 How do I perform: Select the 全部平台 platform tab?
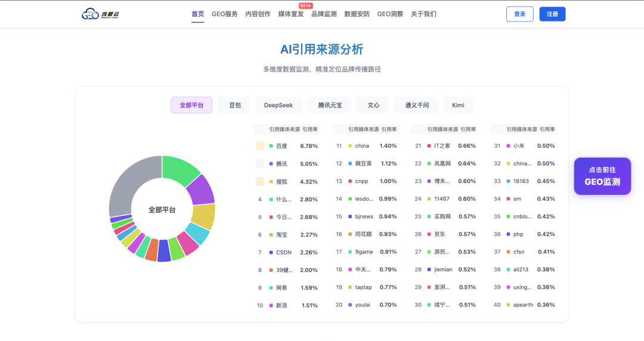191,105
